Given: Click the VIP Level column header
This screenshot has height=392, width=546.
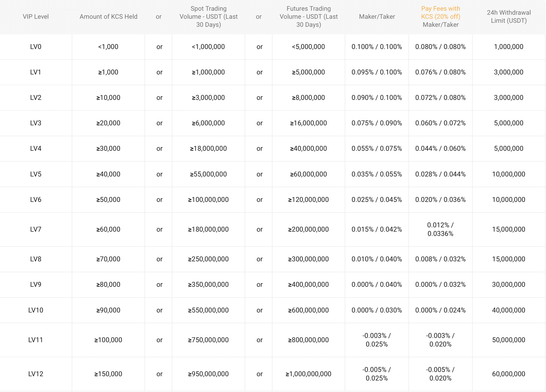Looking at the screenshot, I should click(x=36, y=17).
